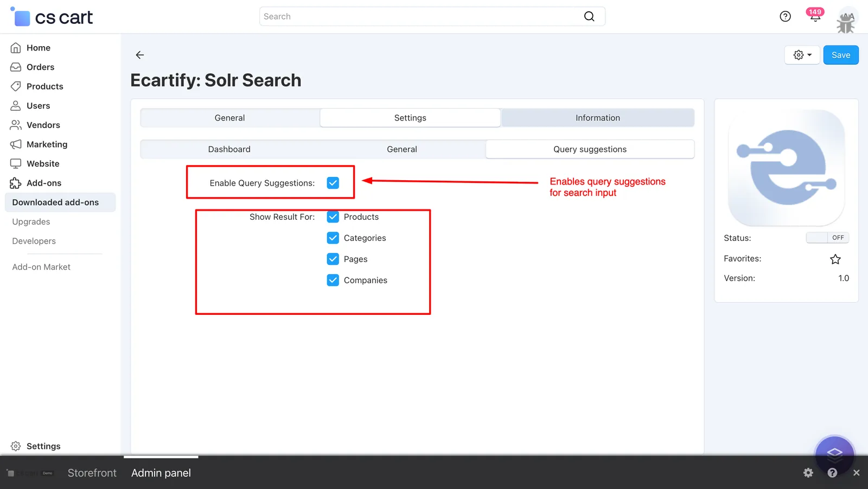Screen dimensions: 868x489
Task: Click the CS-Cart logo
Action: tap(52, 17)
